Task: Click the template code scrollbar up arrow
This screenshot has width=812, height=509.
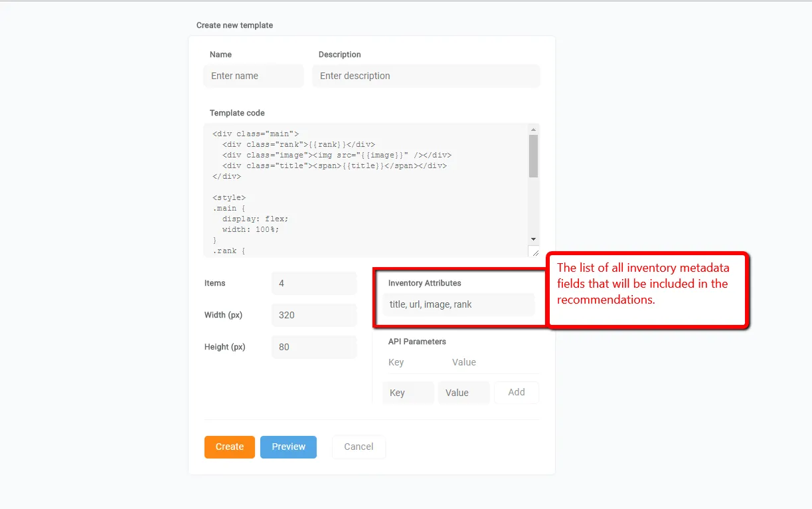Action: tap(533, 129)
